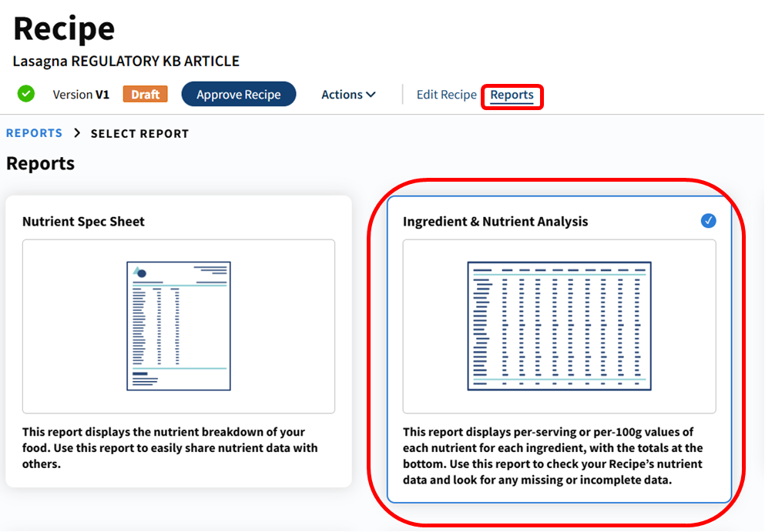Click the Version V1 label
Image resolution: width=765 pixels, height=532 pixels.
click(x=81, y=94)
